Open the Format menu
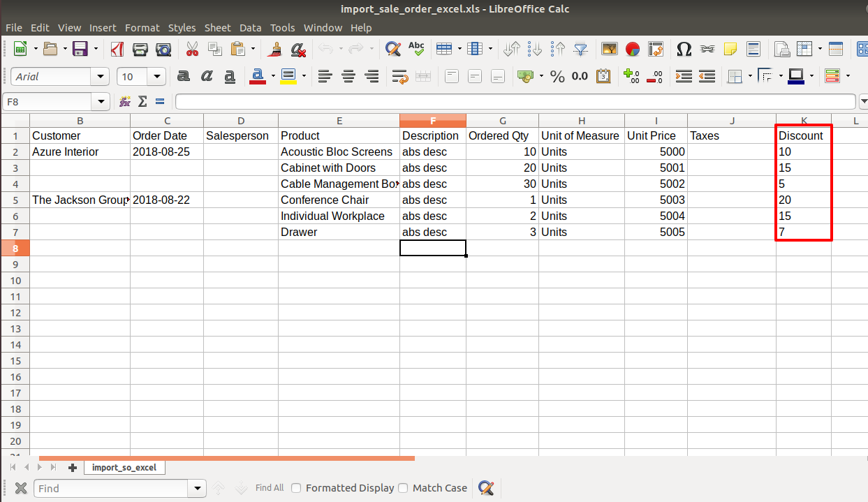868x502 pixels. tap(142, 28)
